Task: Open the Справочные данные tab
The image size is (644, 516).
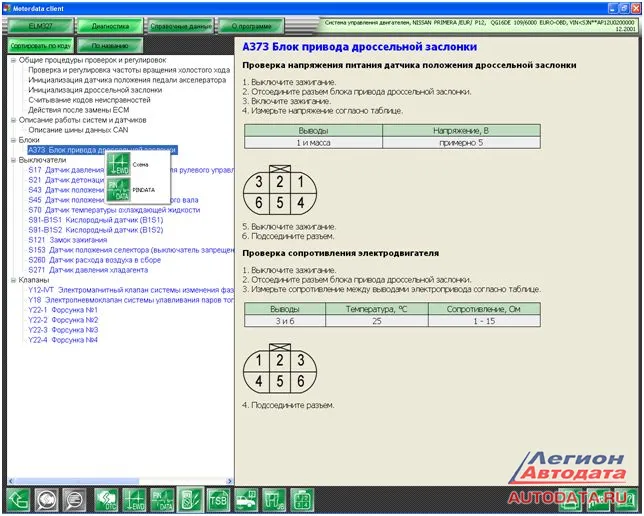Action: pos(181,26)
